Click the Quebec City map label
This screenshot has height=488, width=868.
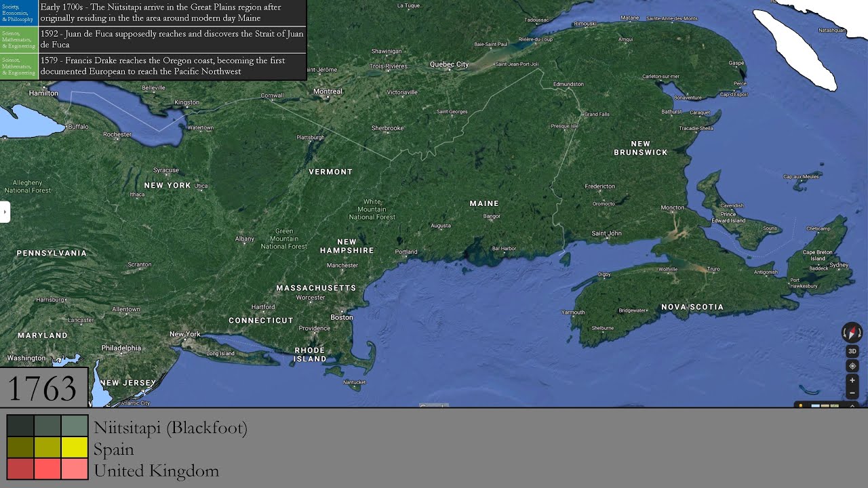click(x=449, y=64)
